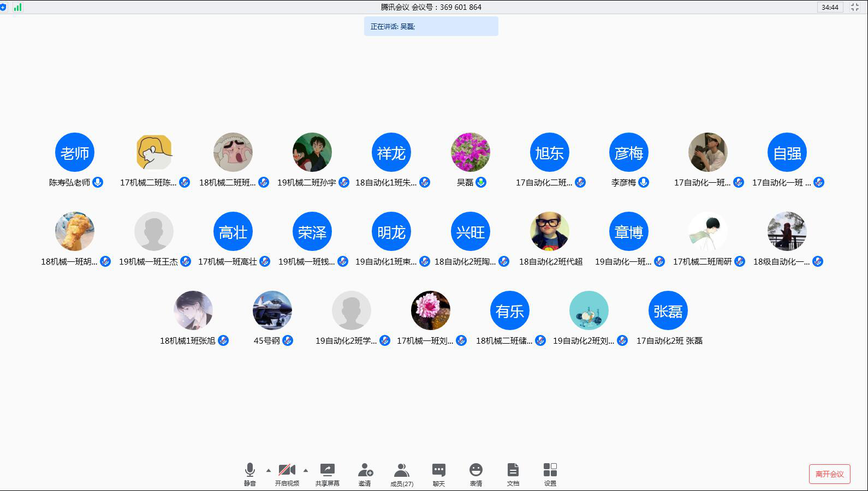This screenshot has height=491, width=868.
Task: Expand video options arrow next to camera
Action: [x=306, y=470]
